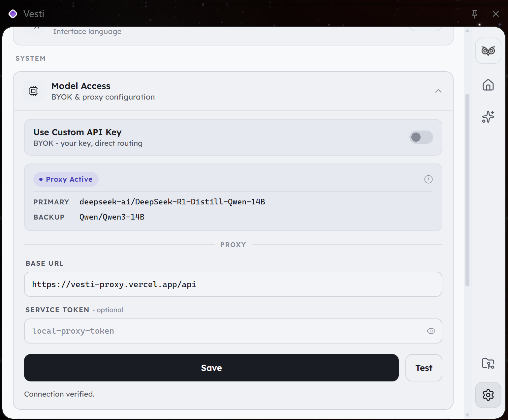The width and height of the screenshot is (508, 420).
Task: Click the vertical scrollbar thumb
Action: point(467,191)
